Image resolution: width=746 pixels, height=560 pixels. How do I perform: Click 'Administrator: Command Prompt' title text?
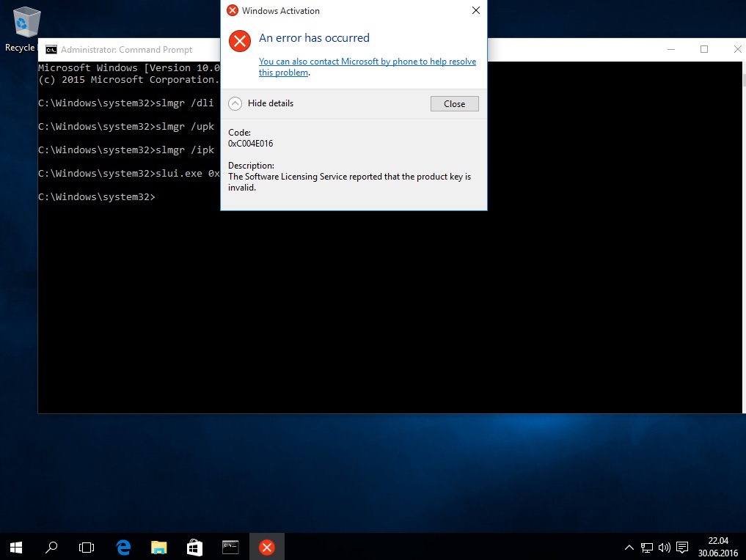[x=127, y=50]
